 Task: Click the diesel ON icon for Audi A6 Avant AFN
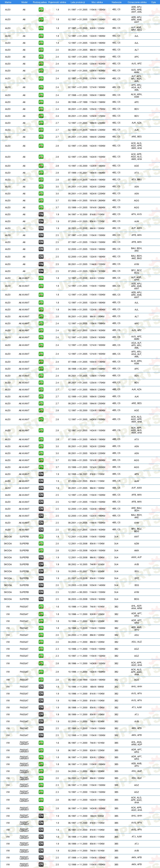pyautogui.click(x=41, y=474)
